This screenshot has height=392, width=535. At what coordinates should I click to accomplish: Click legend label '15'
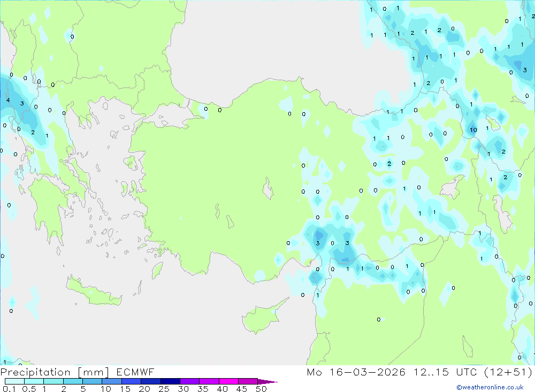point(125,389)
